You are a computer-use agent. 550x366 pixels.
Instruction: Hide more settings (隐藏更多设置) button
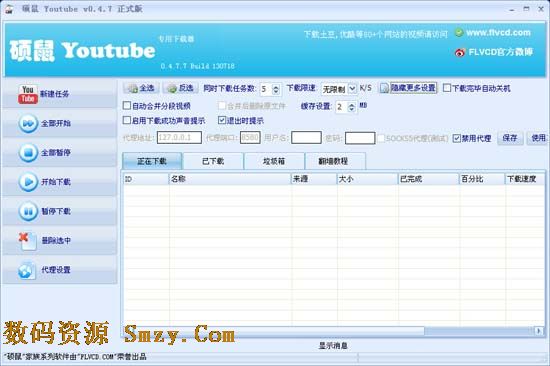tap(408, 88)
